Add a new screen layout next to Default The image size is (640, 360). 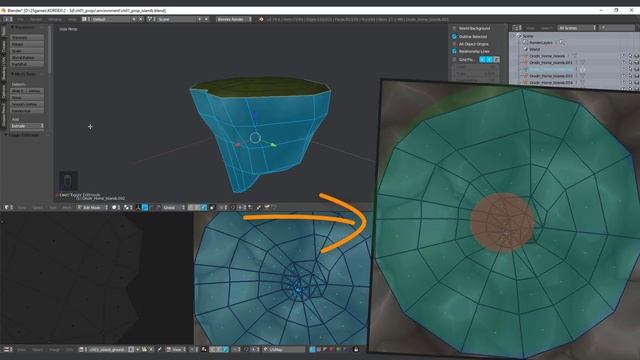pyautogui.click(x=134, y=19)
